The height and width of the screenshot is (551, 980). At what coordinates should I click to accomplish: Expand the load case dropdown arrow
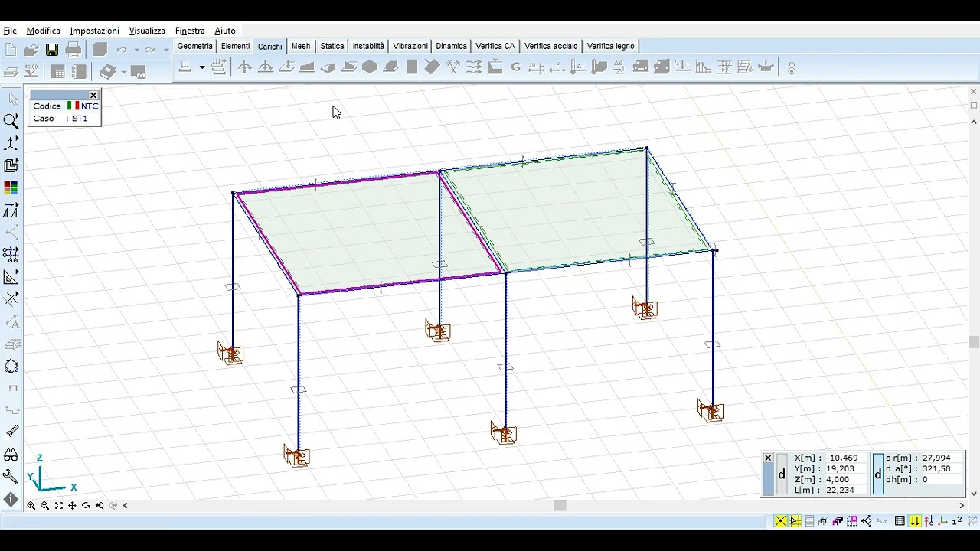coord(201,67)
